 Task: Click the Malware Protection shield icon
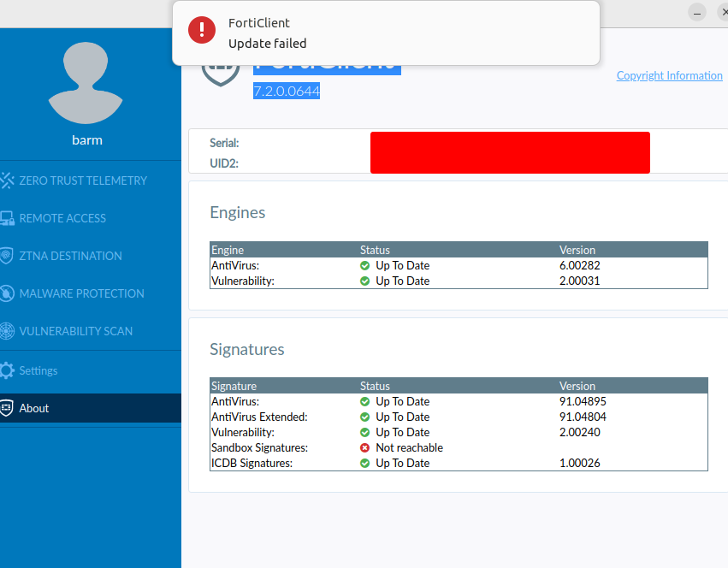point(8,293)
